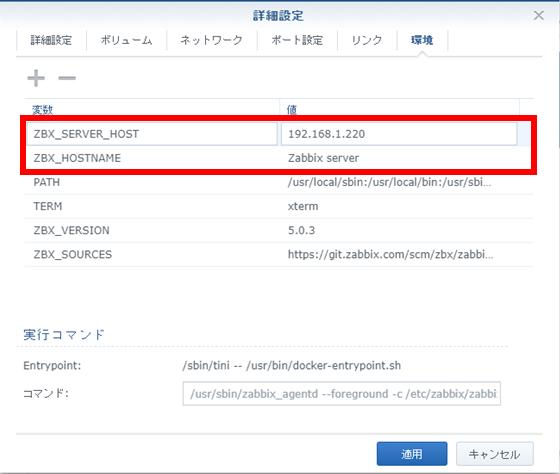Click the コマンド input field
Image resolution: width=560 pixels, height=474 pixels.
point(341,394)
